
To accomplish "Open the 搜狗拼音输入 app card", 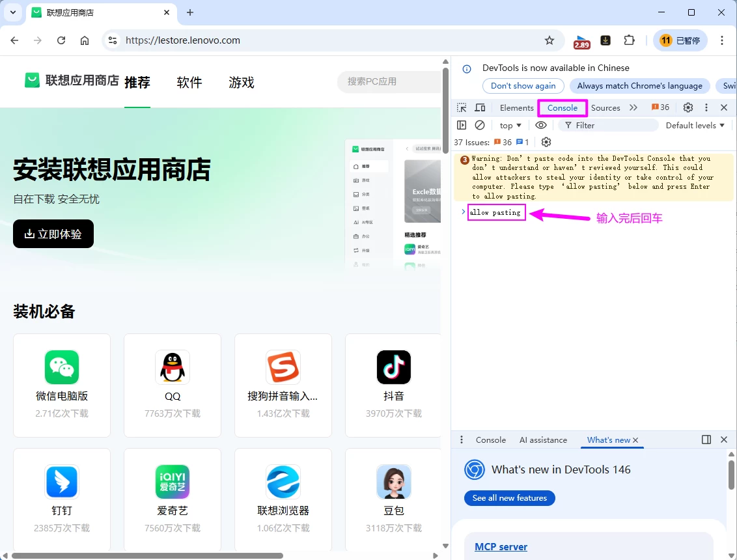I will [283, 385].
